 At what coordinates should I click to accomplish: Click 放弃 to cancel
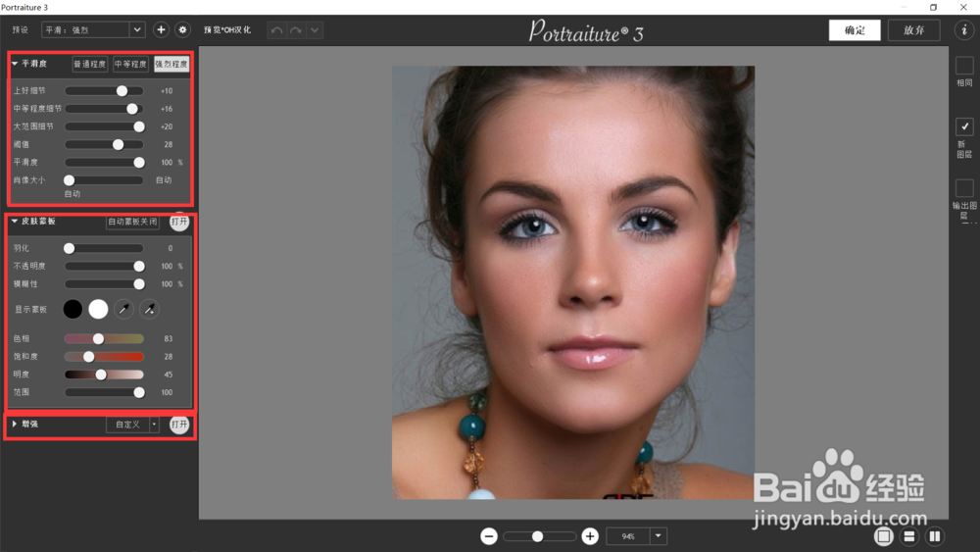913,30
